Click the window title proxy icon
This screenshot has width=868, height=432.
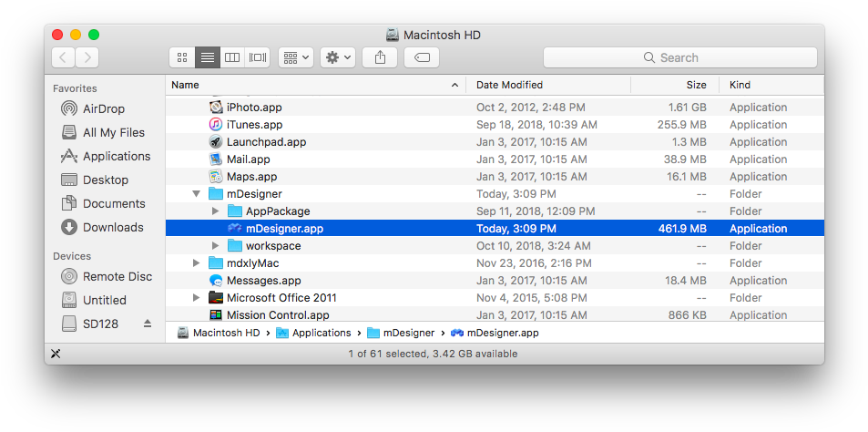point(393,35)
